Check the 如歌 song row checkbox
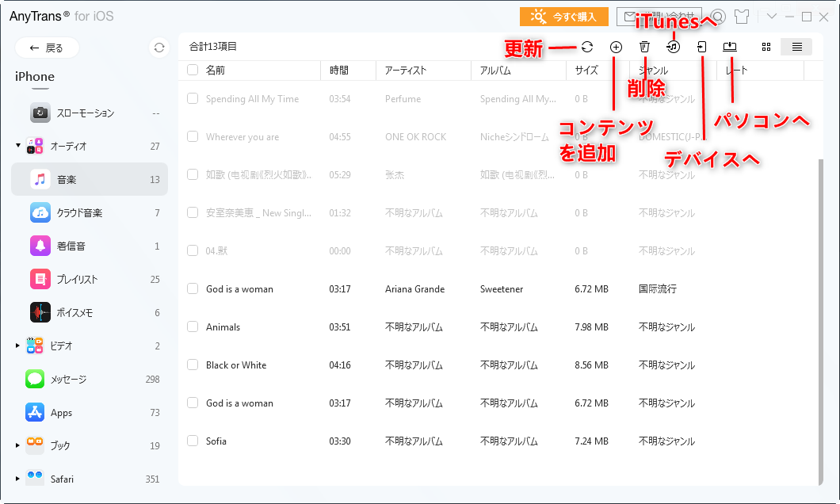Image resolution: width=840 pixels, height=504 pixels. tap(193, 174)
